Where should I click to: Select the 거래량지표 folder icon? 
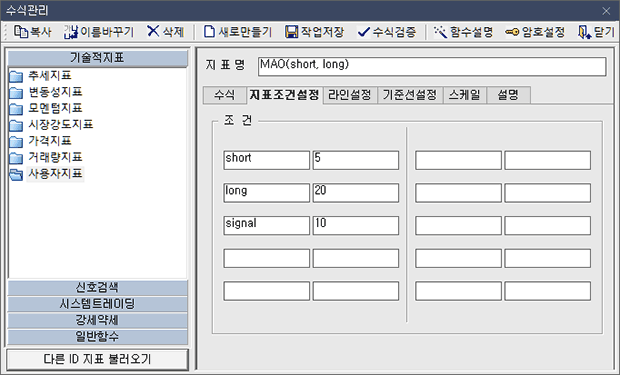coord(16,158)
